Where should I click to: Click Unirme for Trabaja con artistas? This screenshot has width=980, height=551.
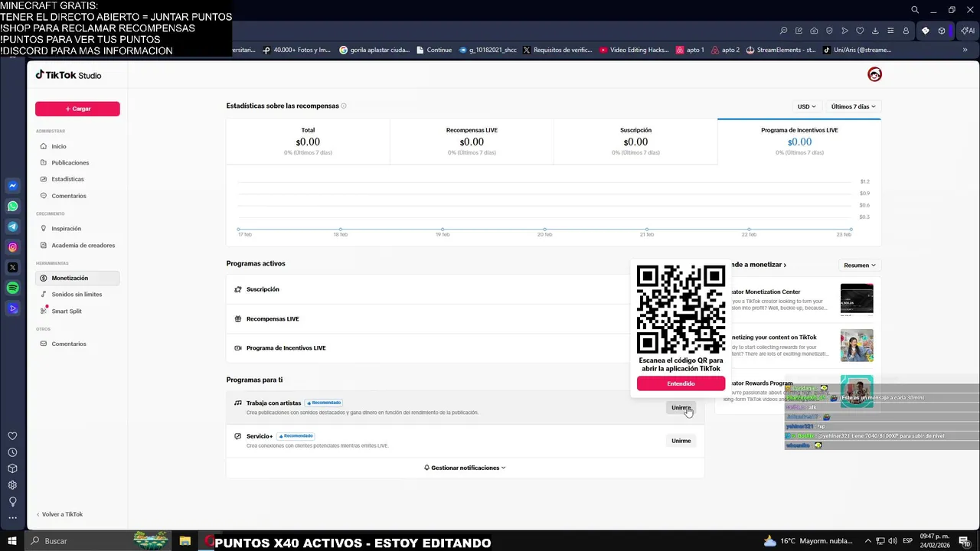click(x=681, y=408)
